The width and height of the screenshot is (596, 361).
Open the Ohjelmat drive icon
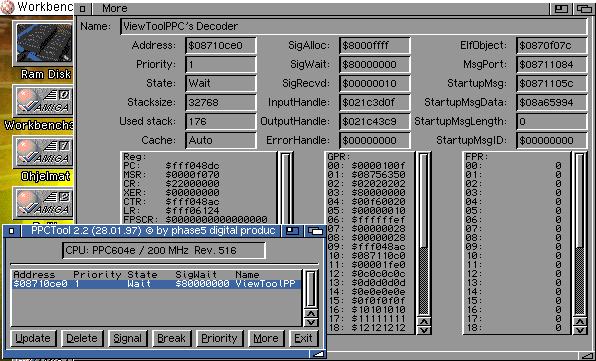(43, 152)
